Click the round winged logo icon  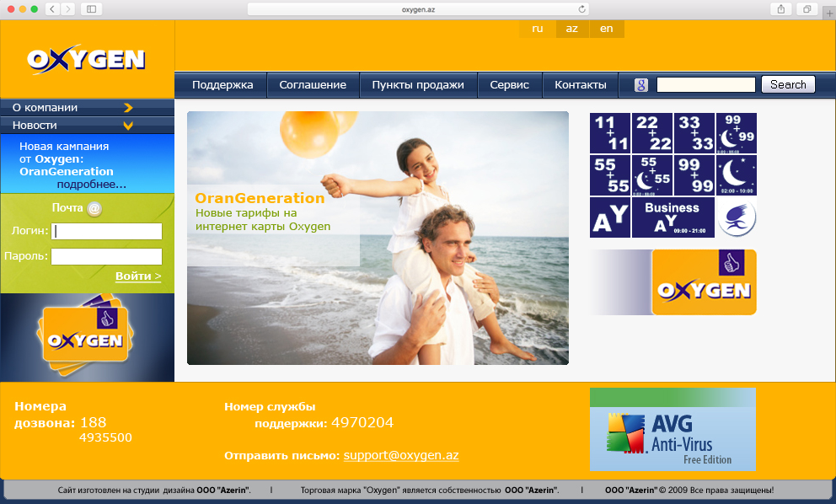click(x=737, y=217)
